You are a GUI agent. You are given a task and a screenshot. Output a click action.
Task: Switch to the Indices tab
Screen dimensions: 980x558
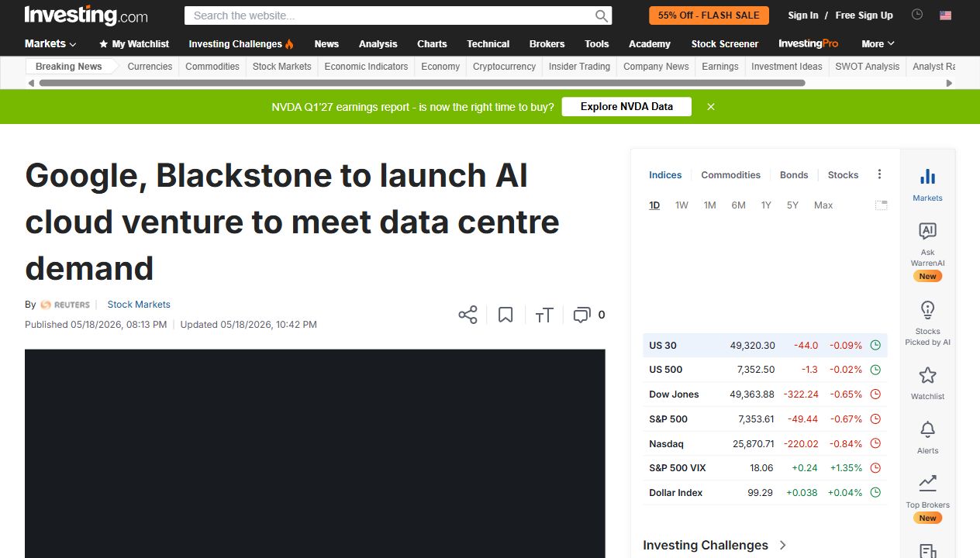[665, 175]
